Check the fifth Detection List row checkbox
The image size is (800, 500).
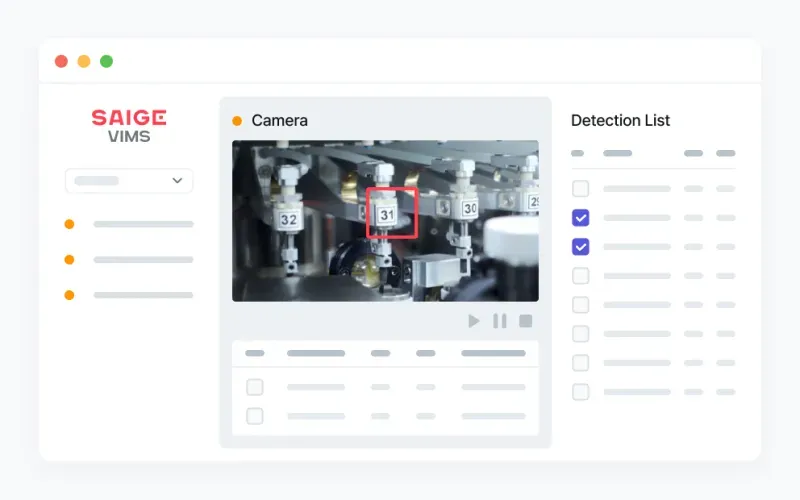581,305
